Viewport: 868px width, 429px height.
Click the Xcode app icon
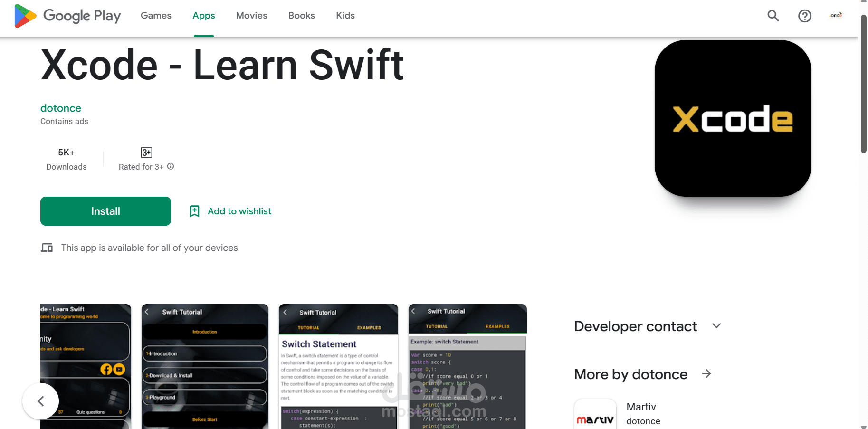733,118
